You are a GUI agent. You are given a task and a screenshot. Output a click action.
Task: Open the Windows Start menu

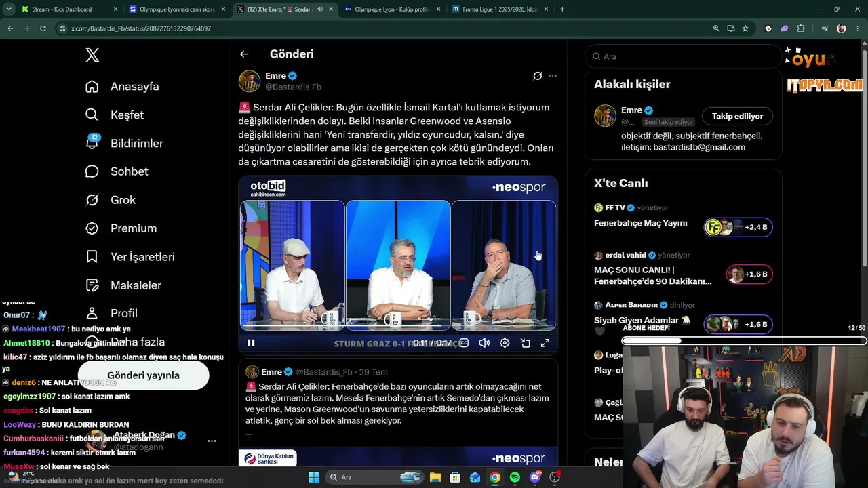tap(314, 477)
